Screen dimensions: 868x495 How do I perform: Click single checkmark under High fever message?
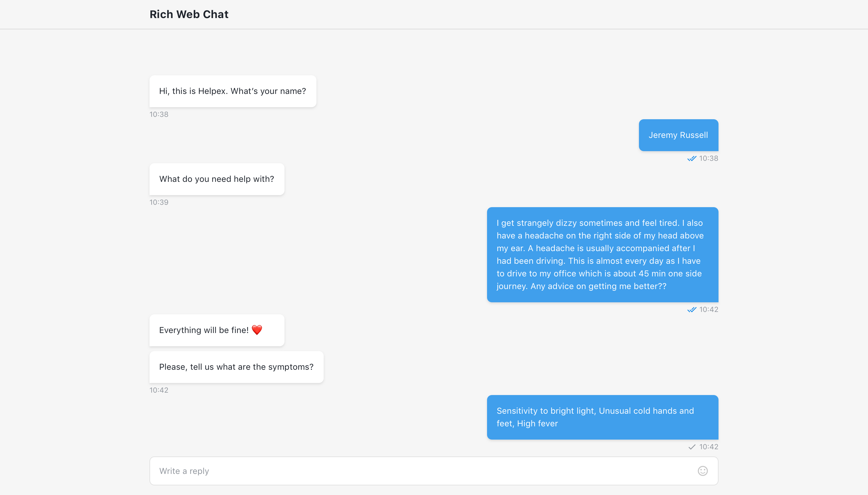pos(692,447)
